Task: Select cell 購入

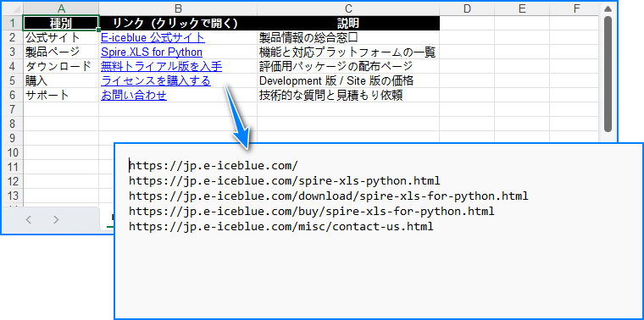Action: (x=61, y=80)
